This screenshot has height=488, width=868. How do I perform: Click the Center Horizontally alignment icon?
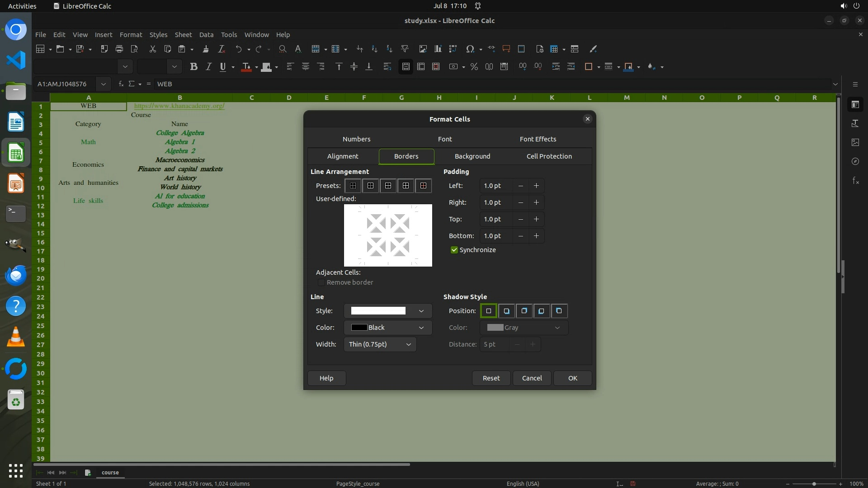pyautogui.click(x=306, y=67)
